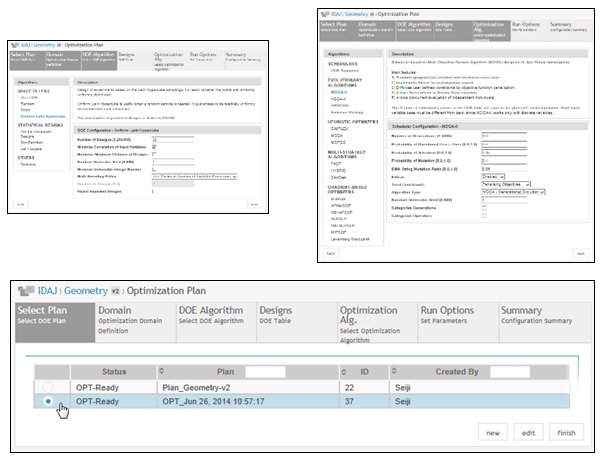Image resolution: width=600 pixels, height=460 pixels.
Task: Click the sort arrows in the Created By header
Action: click(394, 371)
